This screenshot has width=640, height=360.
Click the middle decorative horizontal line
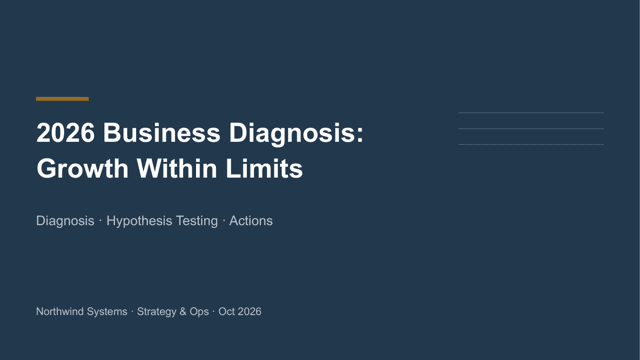pyautogui.click(x=531, y=129)
